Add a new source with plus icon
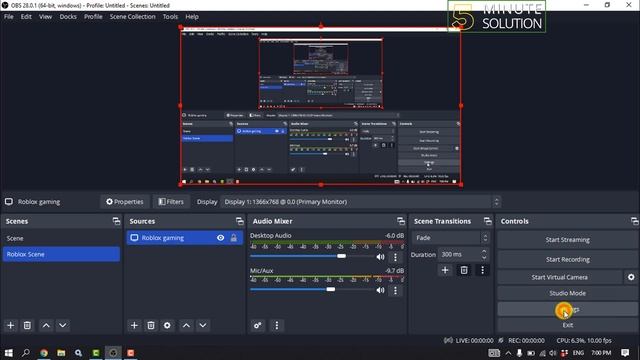This screenshot has width=640, height=360. click(134, 325)
